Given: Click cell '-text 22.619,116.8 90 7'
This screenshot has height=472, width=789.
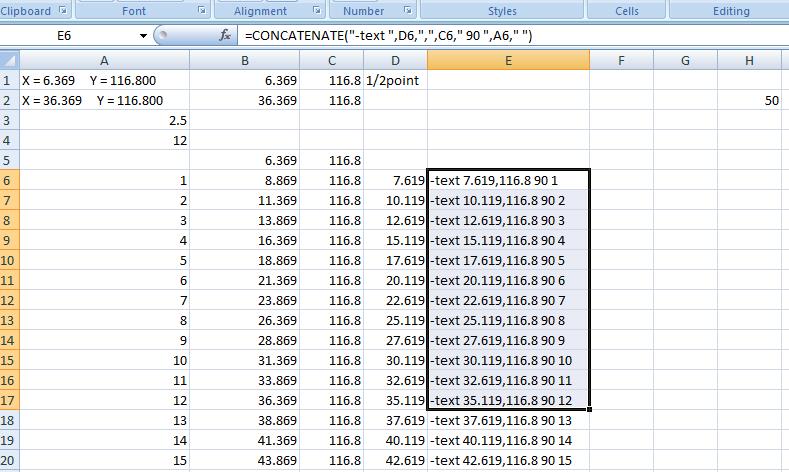Looking at the screenshot, I should (x=508, y=300).
